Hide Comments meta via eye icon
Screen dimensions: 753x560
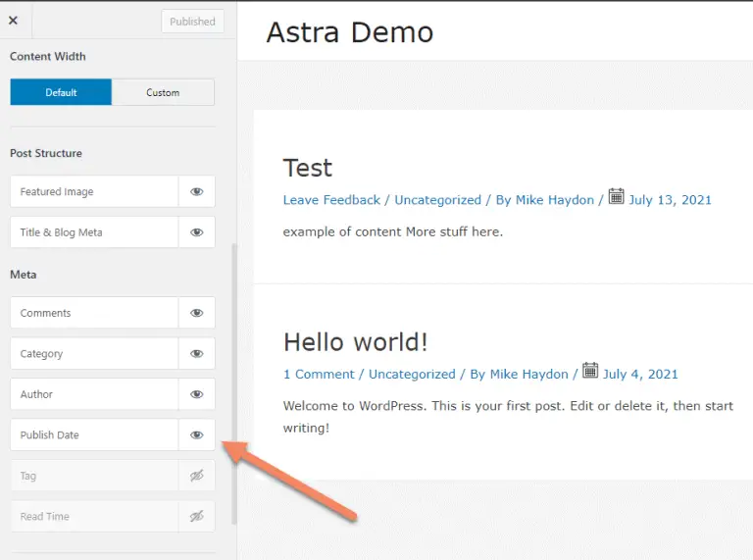(196, 313)
